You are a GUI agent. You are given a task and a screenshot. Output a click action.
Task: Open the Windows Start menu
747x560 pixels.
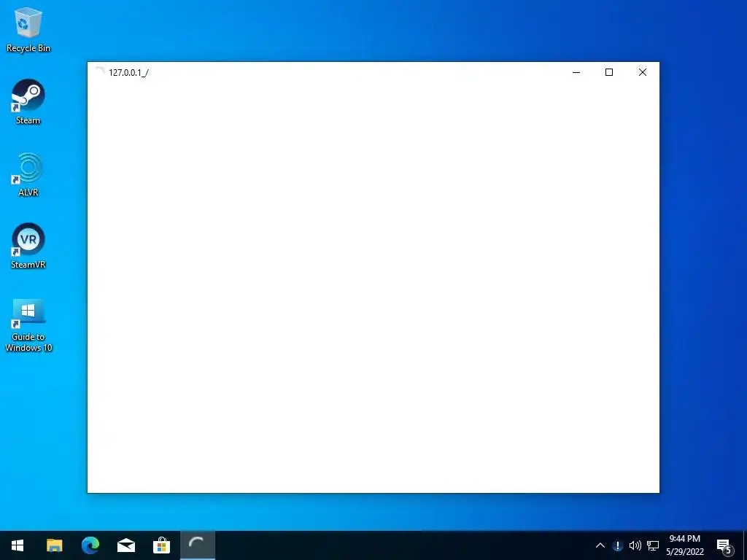[18, 545]
